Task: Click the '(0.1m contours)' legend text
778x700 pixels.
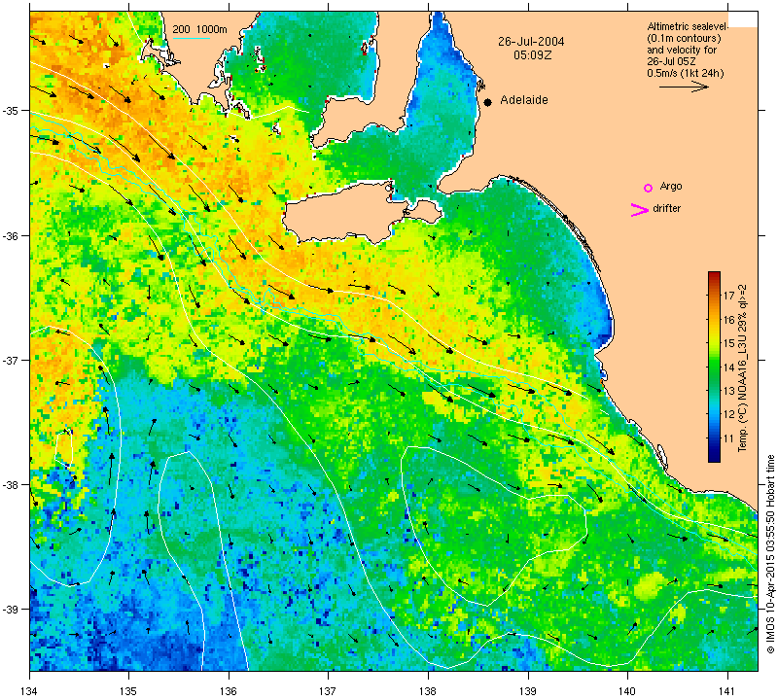Action: (684, 38)
